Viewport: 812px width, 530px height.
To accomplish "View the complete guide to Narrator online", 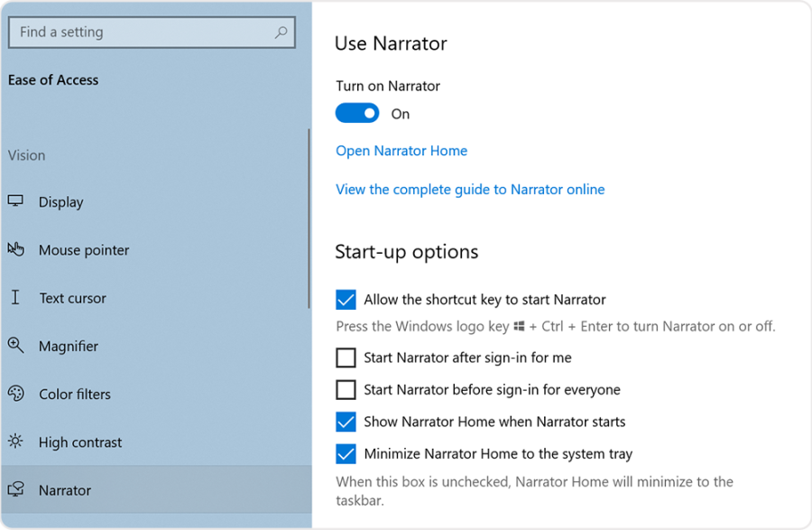I will pyautogui.click(x=469, y=189).
